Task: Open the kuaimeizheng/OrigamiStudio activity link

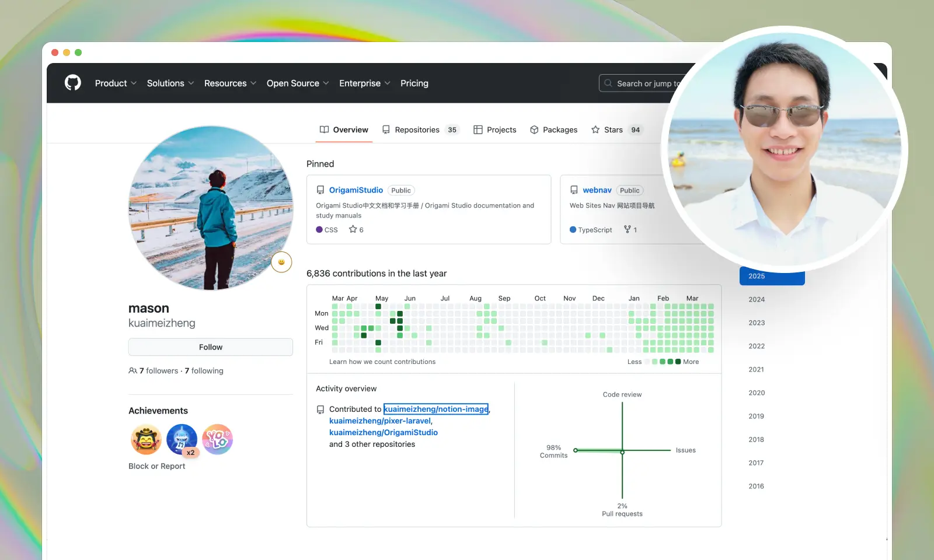Action: 384,432
